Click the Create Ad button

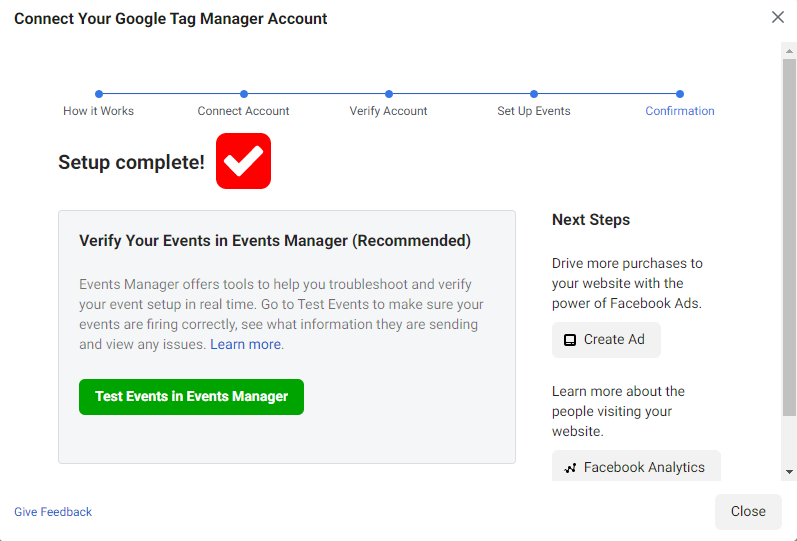(606, 340)
